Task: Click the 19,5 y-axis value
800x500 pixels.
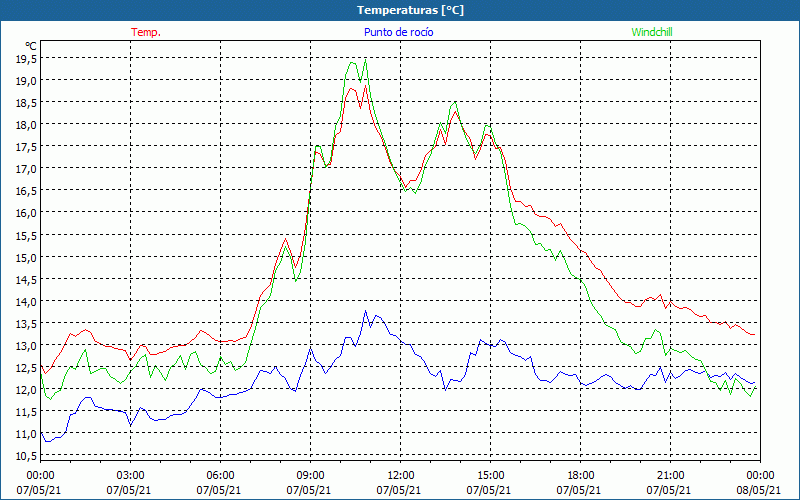Action: [26, 59]
